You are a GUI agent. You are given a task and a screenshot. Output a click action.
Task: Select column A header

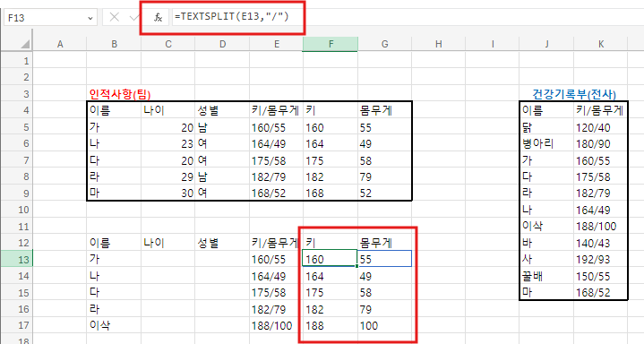click(60, 45)
